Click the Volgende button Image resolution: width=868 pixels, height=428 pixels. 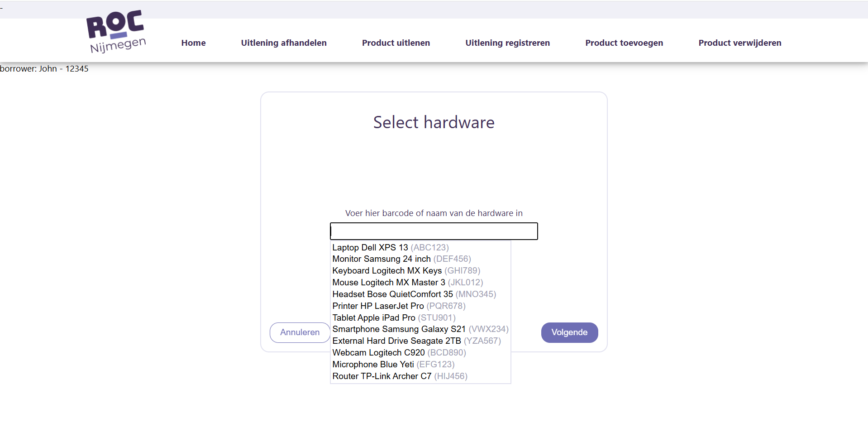coord(569,332)
